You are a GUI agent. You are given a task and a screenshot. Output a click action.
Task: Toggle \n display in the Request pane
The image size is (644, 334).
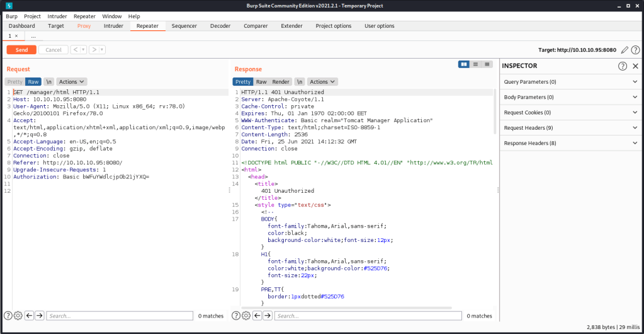pyautogui.click(x=48, y=82)
